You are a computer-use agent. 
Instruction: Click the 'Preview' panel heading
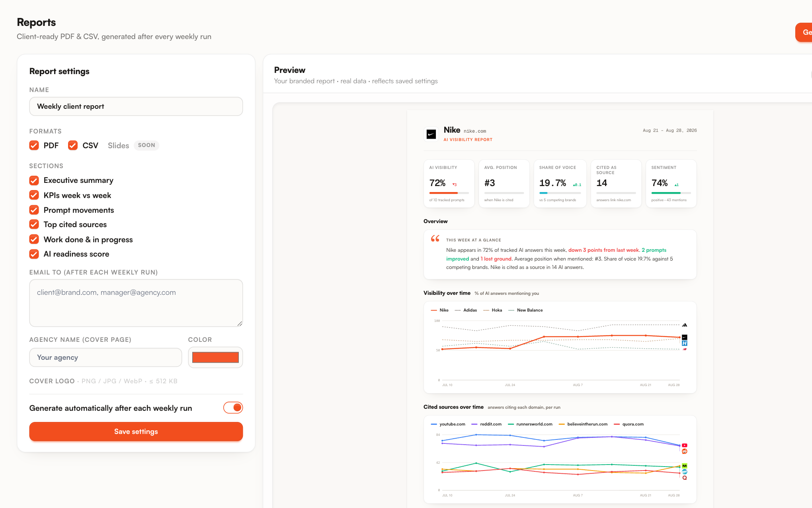click(290, 70)
